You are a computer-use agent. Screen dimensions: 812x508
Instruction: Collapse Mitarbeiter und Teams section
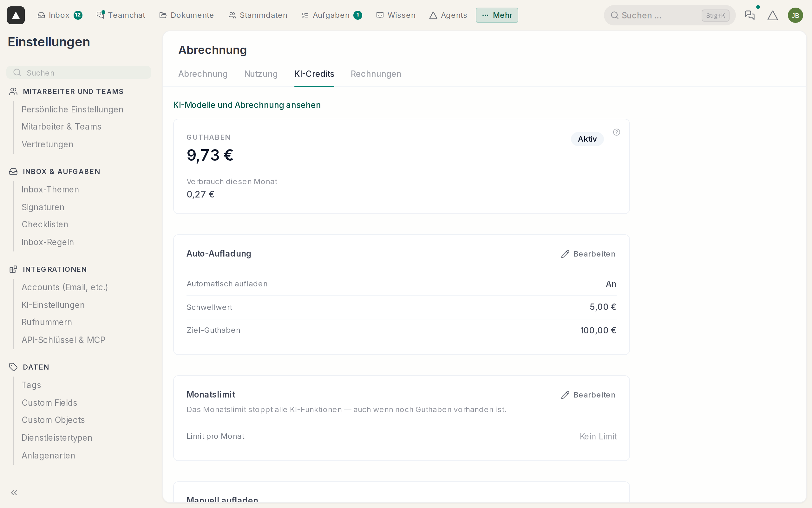[66, 91]
